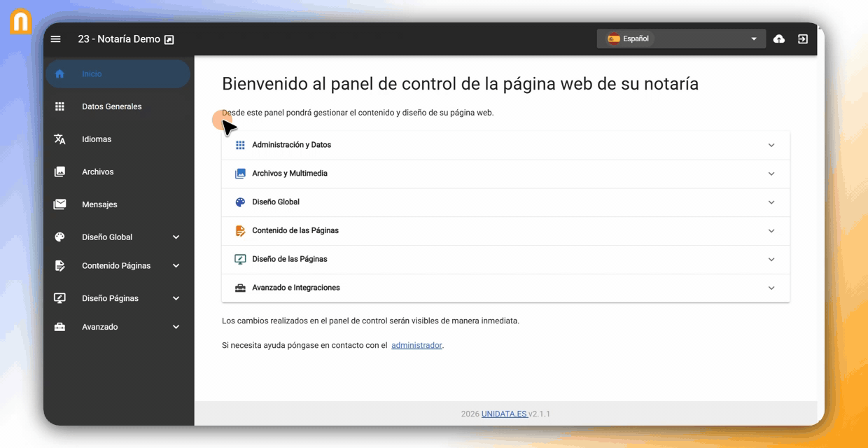Screen dimensions: 868x448
Task: Click the Archivos y Multimedia panel icon
Action: click(x=240, y=174)
